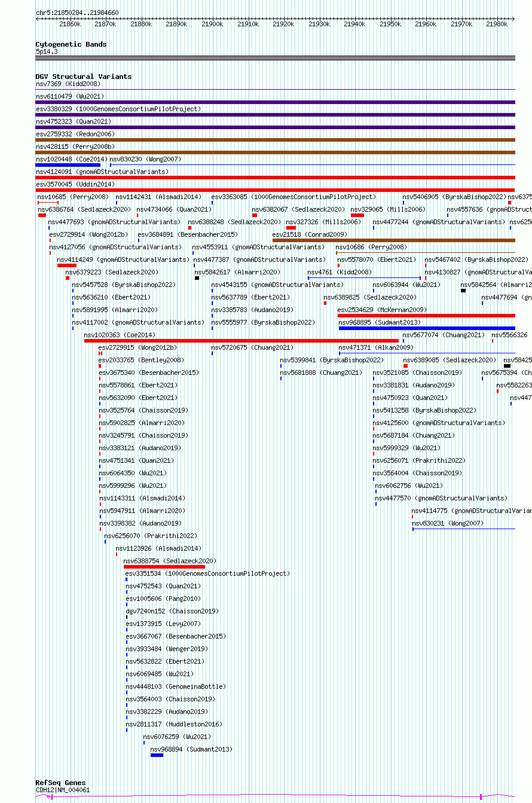Select nsv5399841 (ByrskaBishop2022) label
The width and height of the screenshot is (532, 803).
[x=332, y=360]
